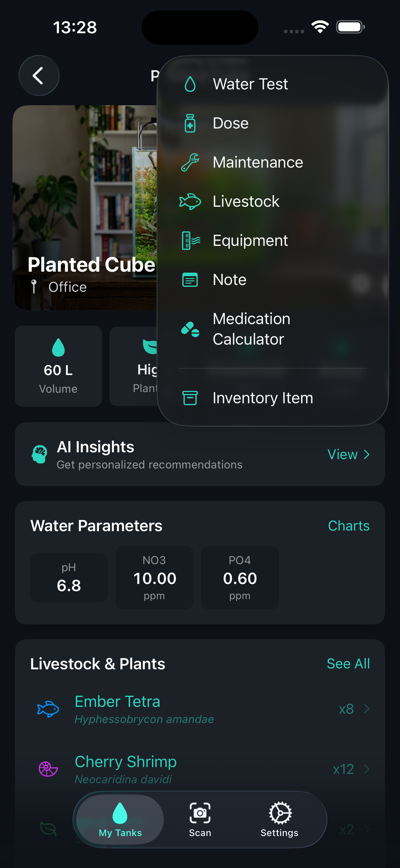
Task: Tap the Maintenance wrench icon
Action: tap(190, 162)
